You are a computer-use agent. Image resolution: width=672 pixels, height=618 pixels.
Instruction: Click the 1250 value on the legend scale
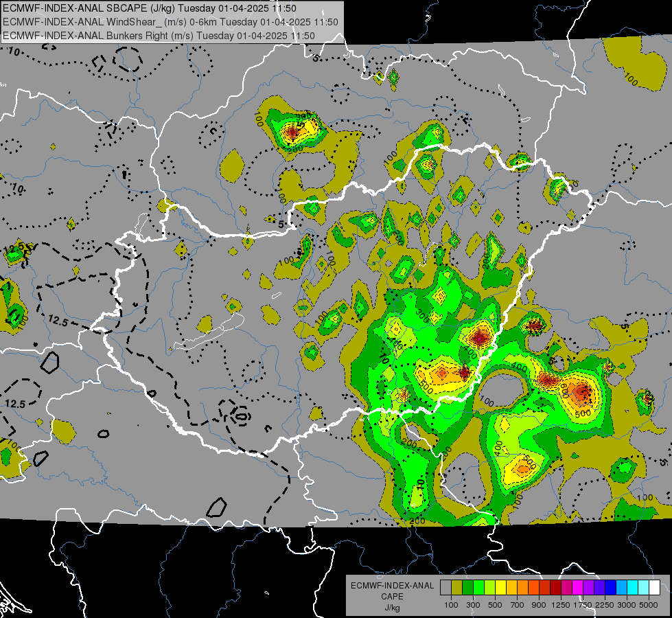point(561,605)
